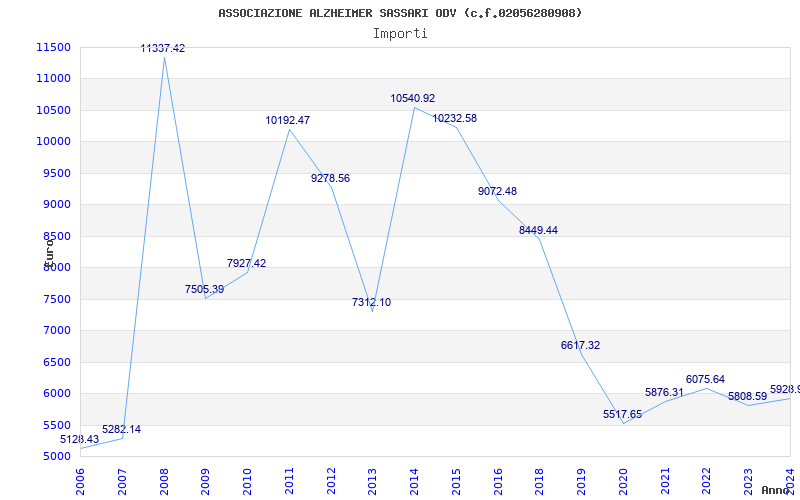Click y-axis value 6500

(56, 362)
